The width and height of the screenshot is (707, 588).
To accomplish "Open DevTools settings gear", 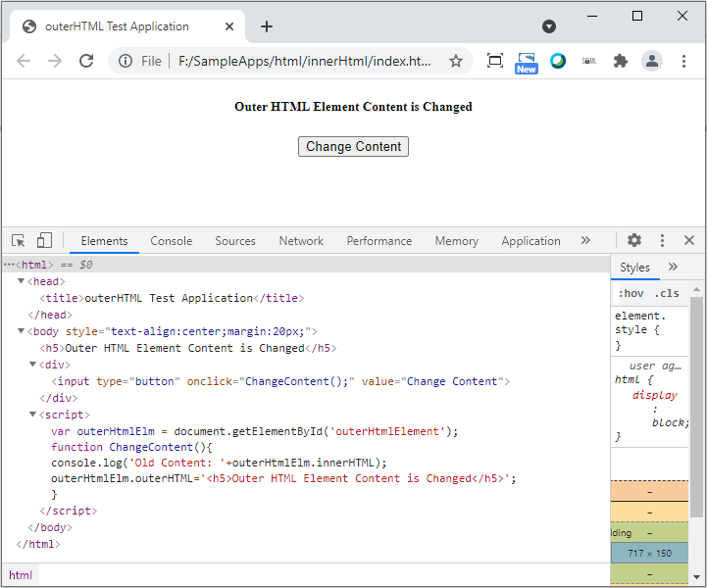I will click(634, 240).
